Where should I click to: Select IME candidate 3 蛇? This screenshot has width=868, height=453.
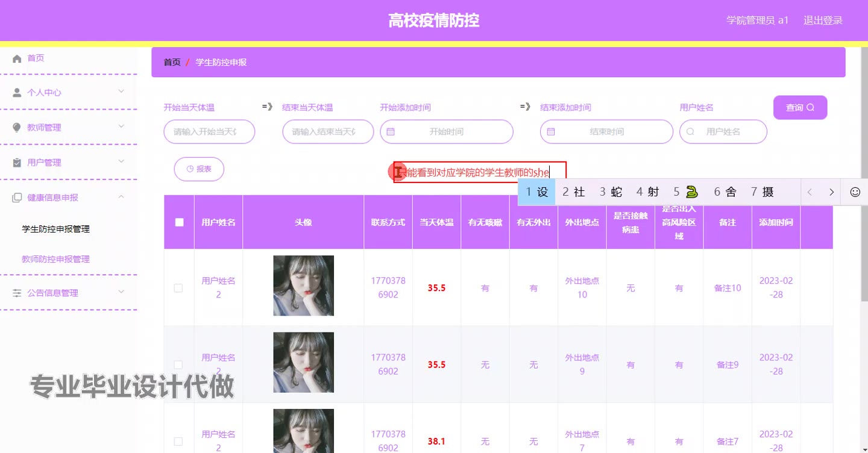611,192
